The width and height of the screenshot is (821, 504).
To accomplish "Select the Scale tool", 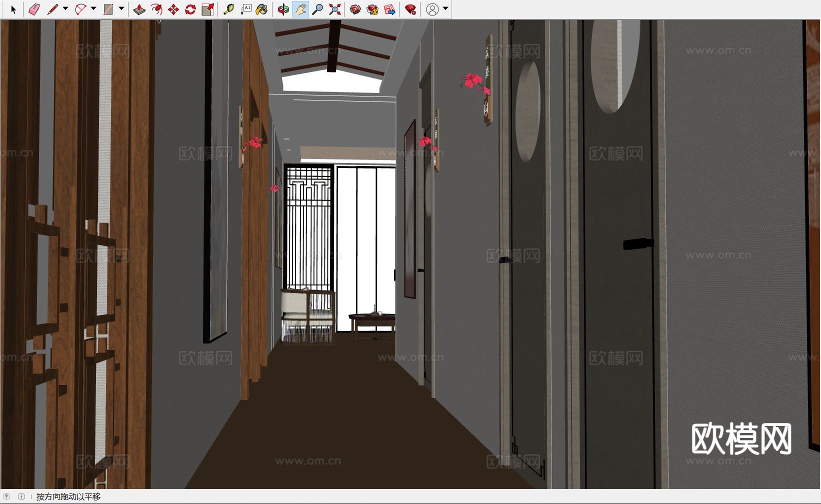I will pyautogui.click(x=207, y=9).
